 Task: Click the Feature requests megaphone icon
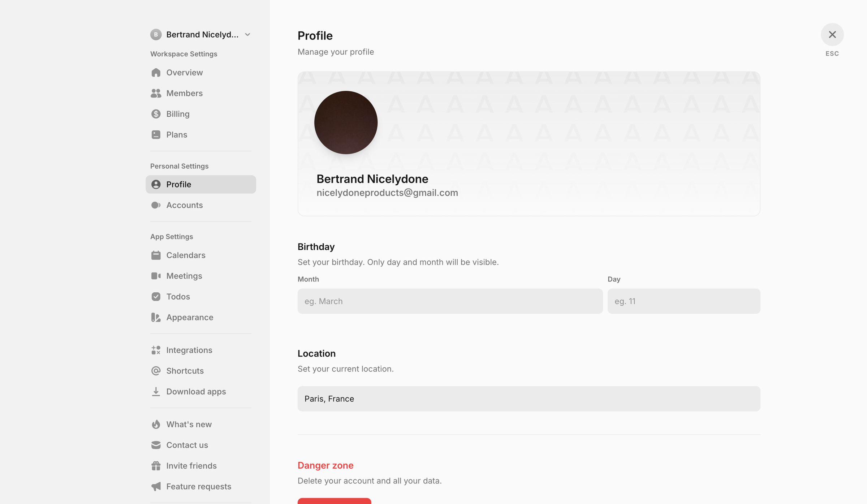(156, 486)
